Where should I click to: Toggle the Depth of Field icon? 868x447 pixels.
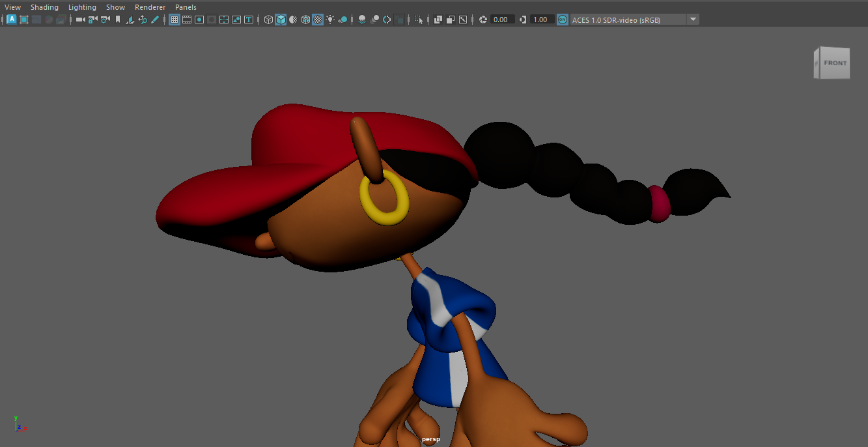[399, 20]
